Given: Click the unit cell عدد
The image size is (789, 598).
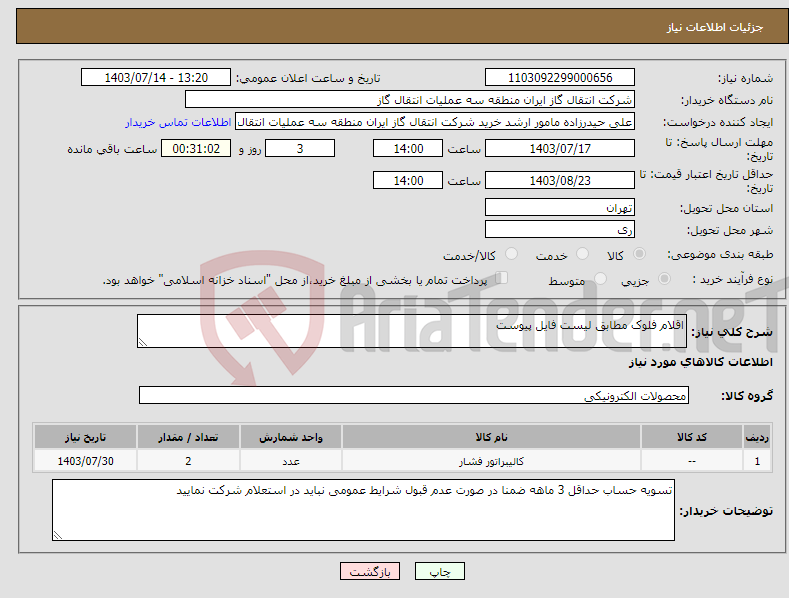Looking at the screenshot, I should click(x=291, y=461).
